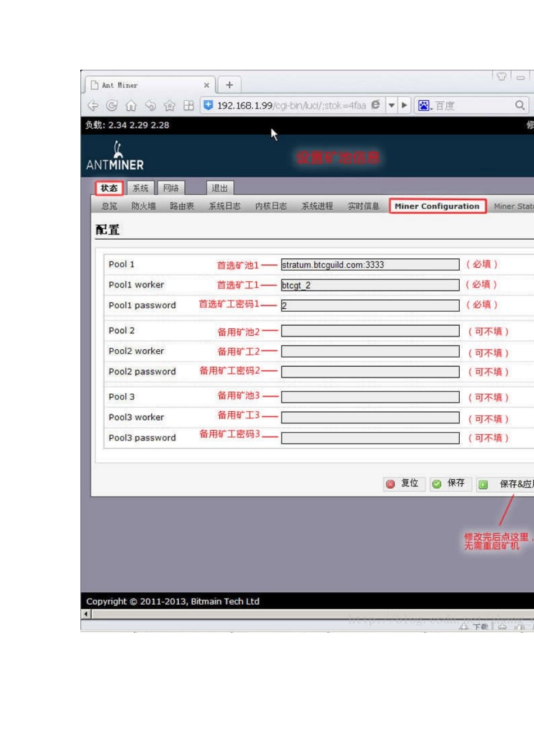Switch to the 内核日志 sub-tab
This screenshot has height=756, width=534.
271,206
